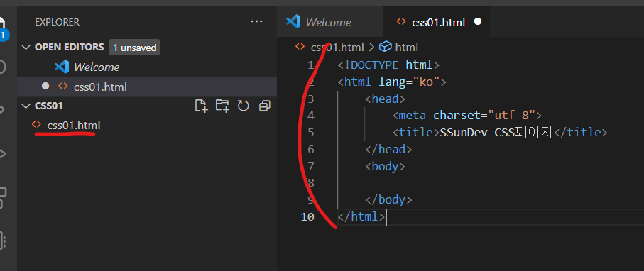Refresh the CSS01 explorer folder
Image resolution: width=644 pixels, height=271 pixels.
coord(244,106)
